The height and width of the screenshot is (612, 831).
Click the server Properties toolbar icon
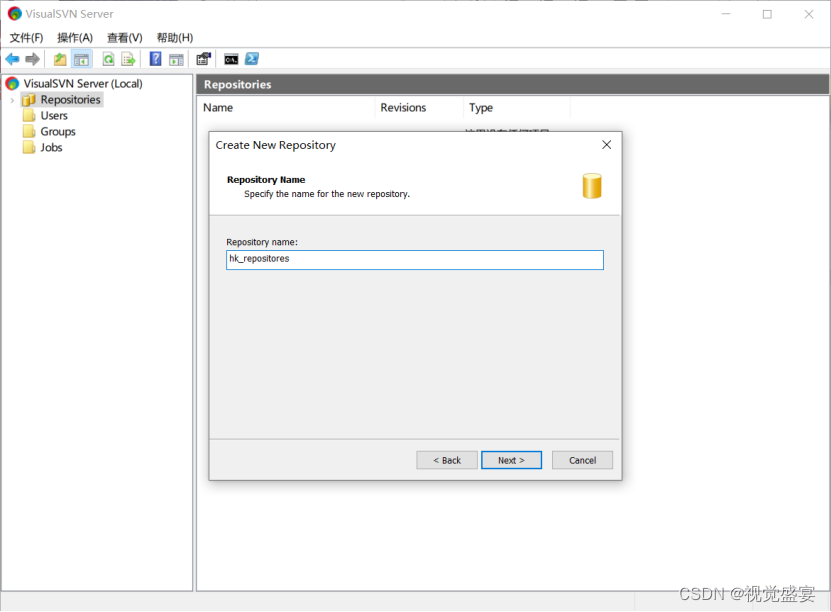tap(204, 59)
